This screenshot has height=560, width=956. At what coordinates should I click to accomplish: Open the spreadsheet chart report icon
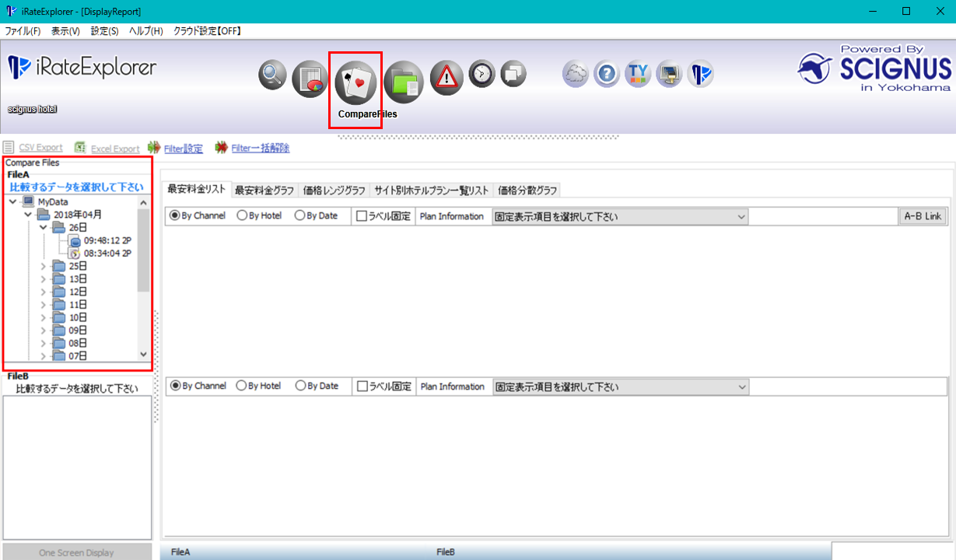point(310,79)
